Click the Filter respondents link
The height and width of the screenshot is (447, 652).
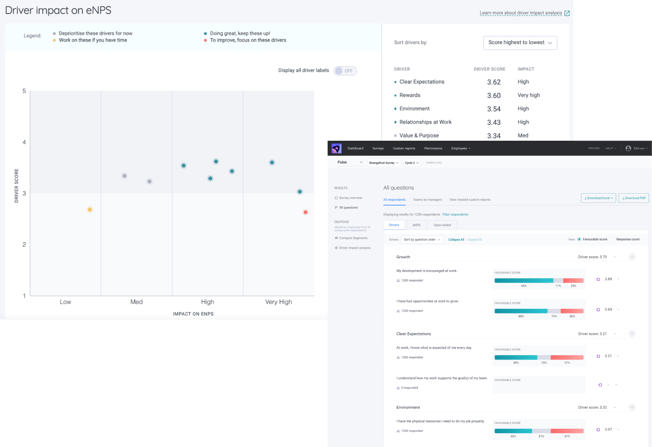[x=455, y=215]
